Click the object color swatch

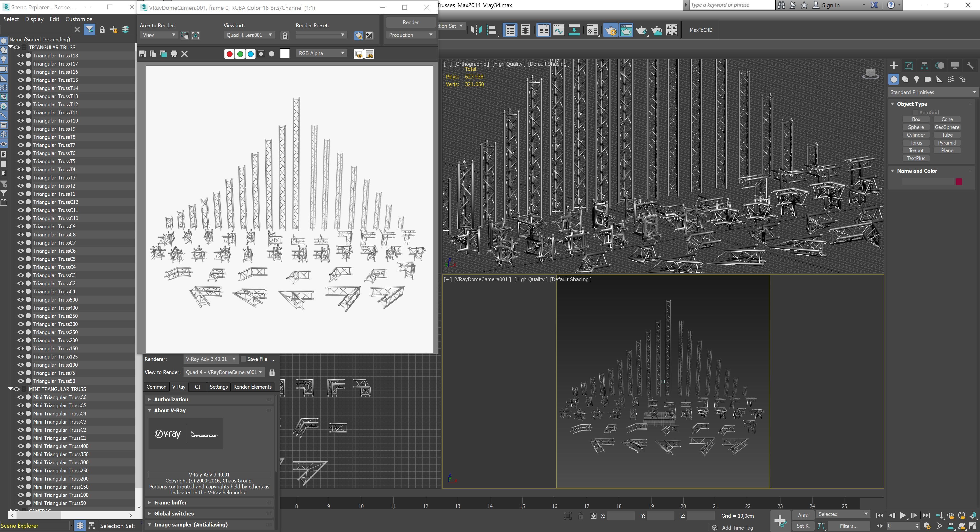pos(959,181)
